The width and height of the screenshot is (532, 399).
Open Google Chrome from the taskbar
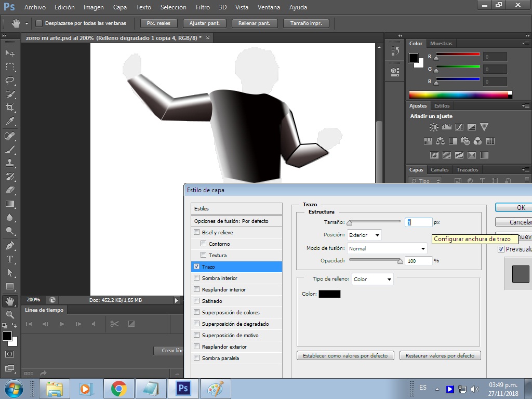(119, 389)
